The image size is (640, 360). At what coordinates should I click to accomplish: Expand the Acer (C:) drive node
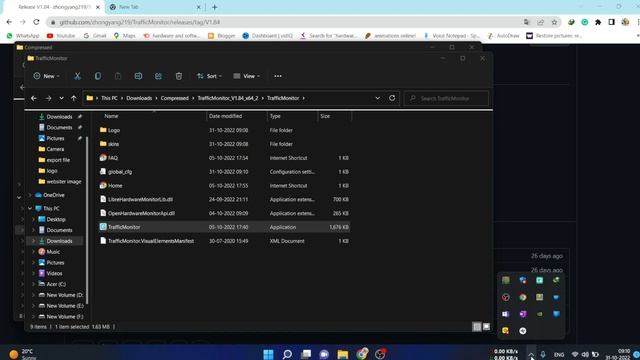tap(33, 284)
